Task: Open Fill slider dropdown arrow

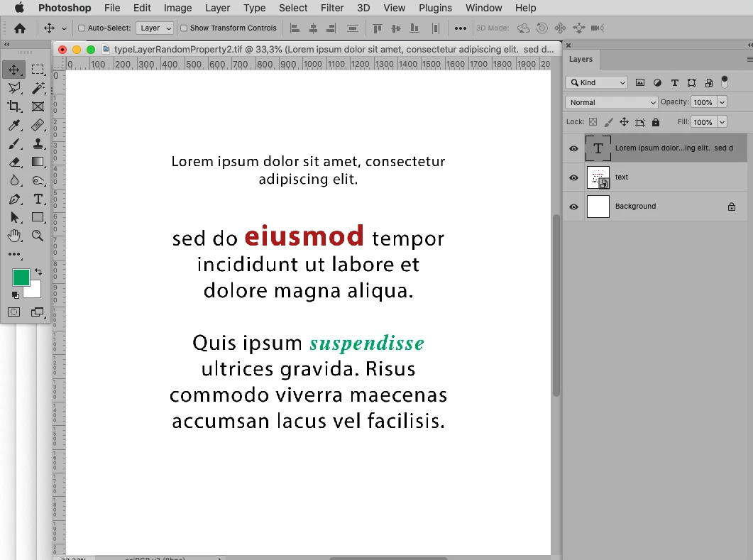Action: click(x=722, y=122)
